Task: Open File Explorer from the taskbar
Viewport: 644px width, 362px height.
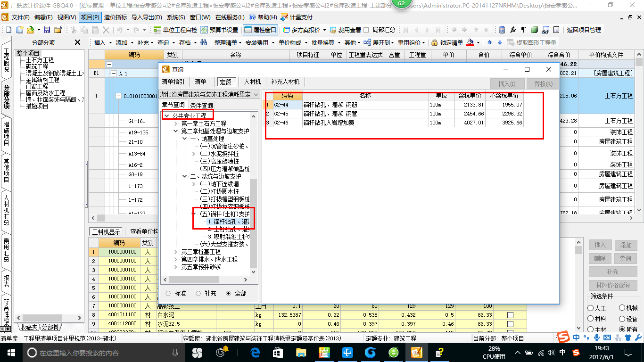Action: pos(301,352)
